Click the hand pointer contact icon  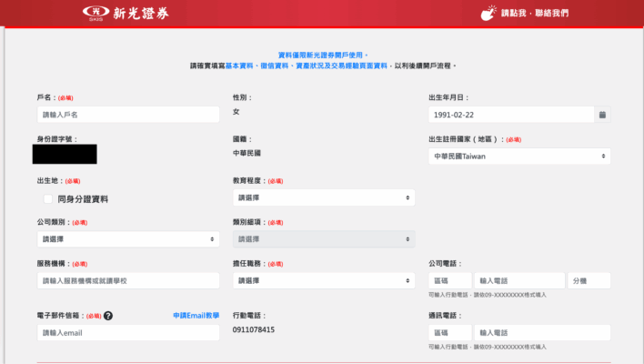point(488,13)
